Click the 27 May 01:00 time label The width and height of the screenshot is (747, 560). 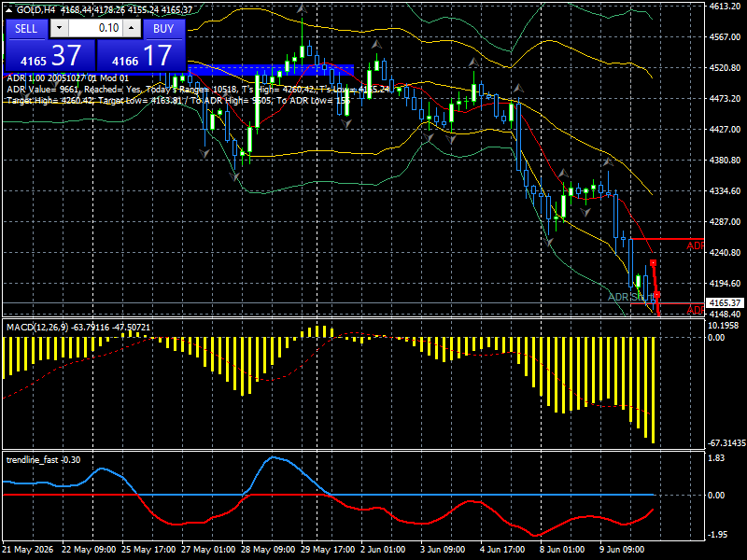click(208, 549)
